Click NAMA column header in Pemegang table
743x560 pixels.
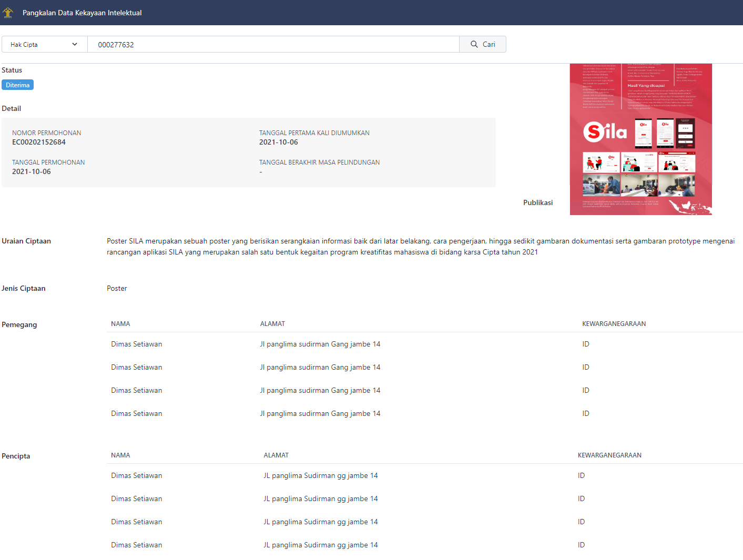(120, 324)
